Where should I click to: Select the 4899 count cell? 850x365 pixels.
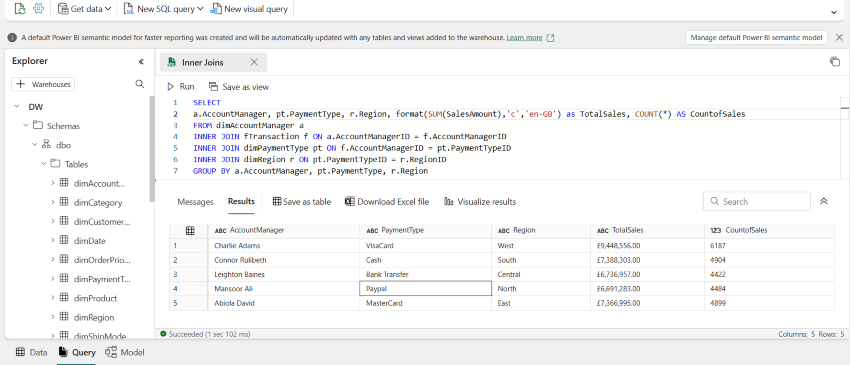click(x=769, y=303)
